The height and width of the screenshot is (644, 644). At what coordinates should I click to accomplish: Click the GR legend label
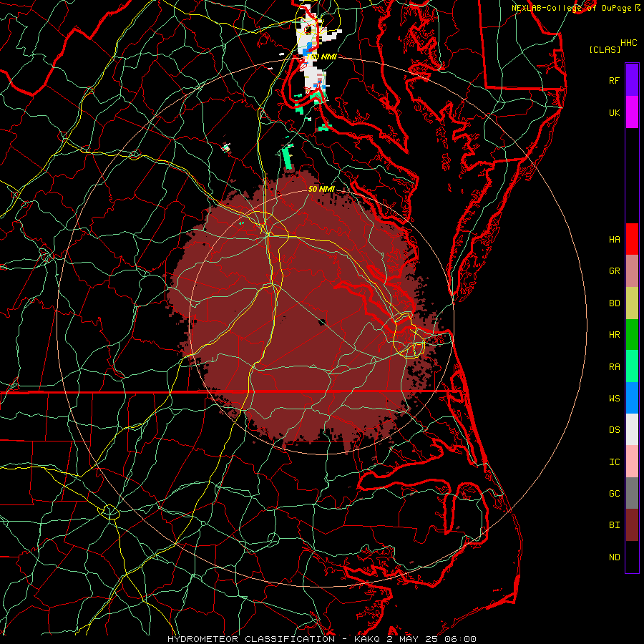(x=615, y=271)
